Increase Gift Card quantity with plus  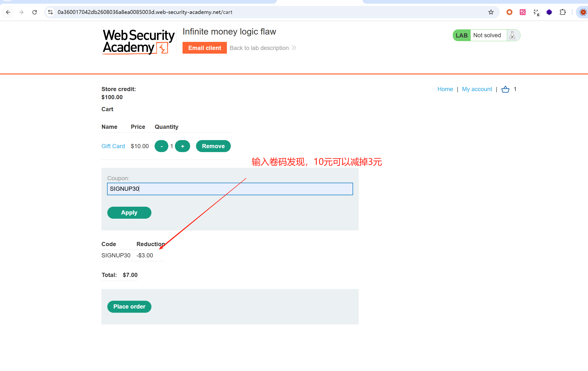tap(183, 146)
